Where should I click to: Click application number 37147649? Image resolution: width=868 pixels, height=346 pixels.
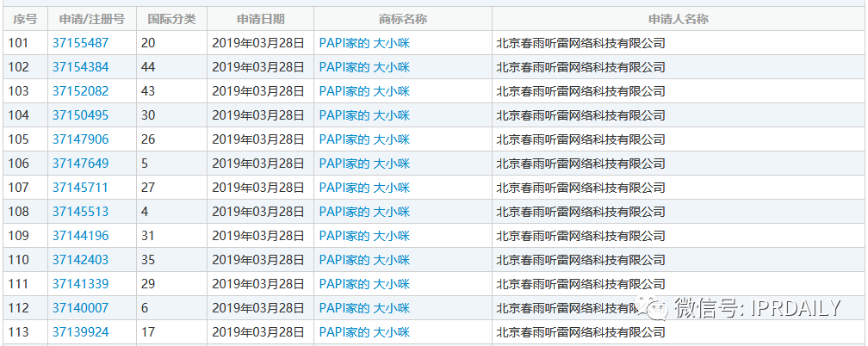(x=81, y=164)
